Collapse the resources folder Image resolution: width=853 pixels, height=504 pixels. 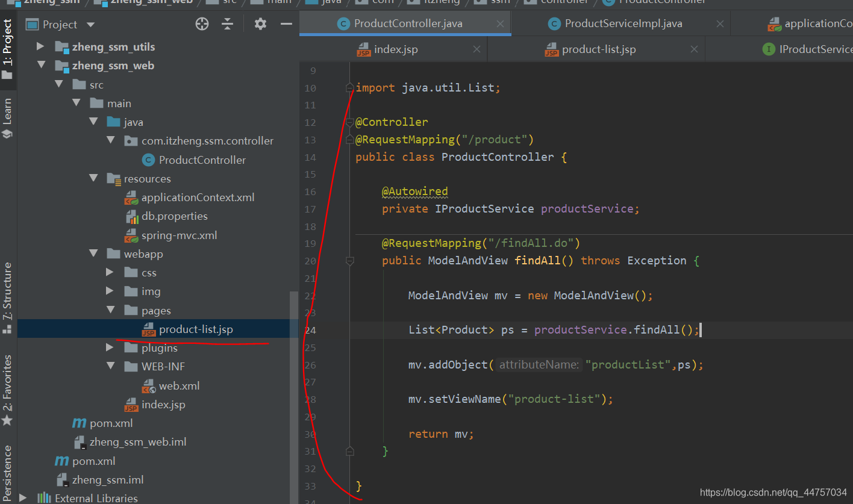(93, 178)
